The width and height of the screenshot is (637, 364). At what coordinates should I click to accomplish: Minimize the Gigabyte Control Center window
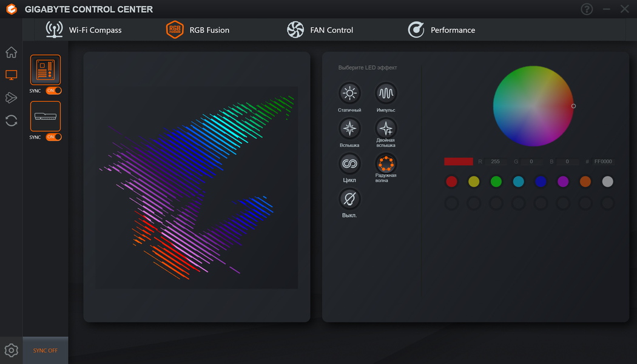click(x=607, y=9)
